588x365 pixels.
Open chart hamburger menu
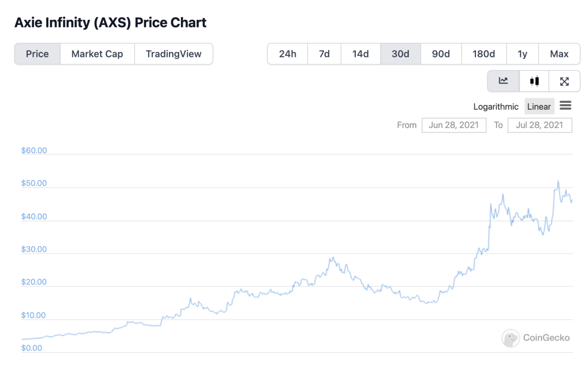pos(565,106)
